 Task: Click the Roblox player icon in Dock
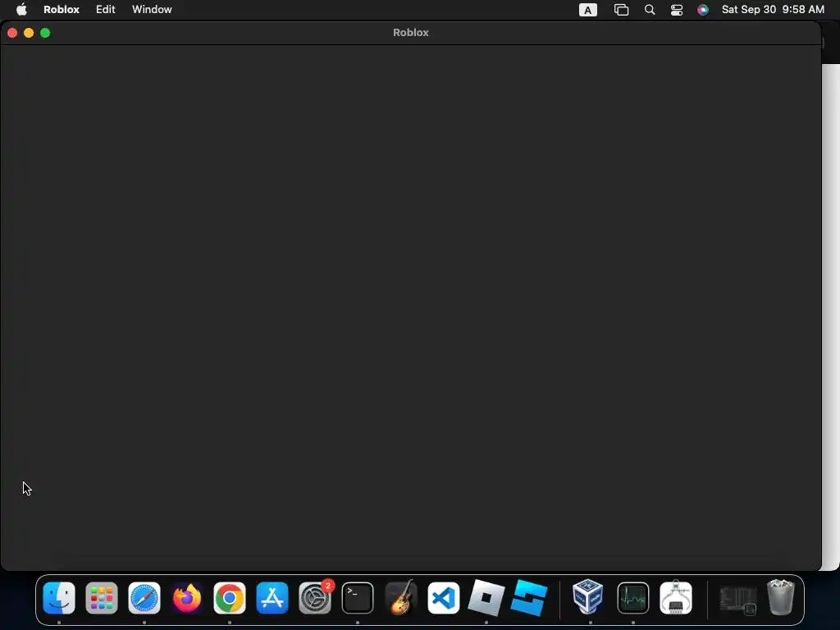486,598
